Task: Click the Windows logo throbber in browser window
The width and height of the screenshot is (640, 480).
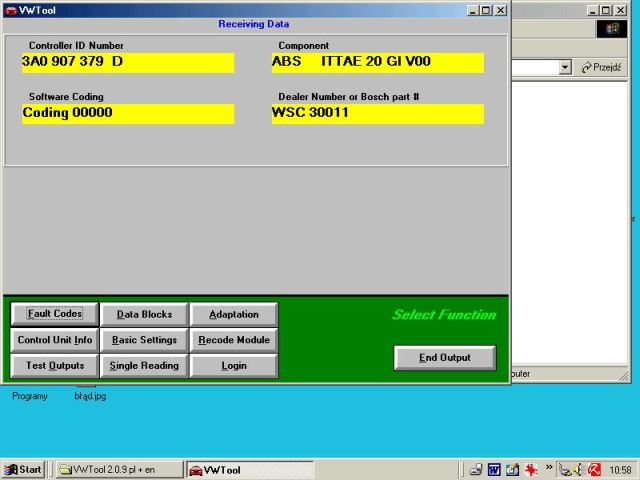Action: [x=611, y=29]
